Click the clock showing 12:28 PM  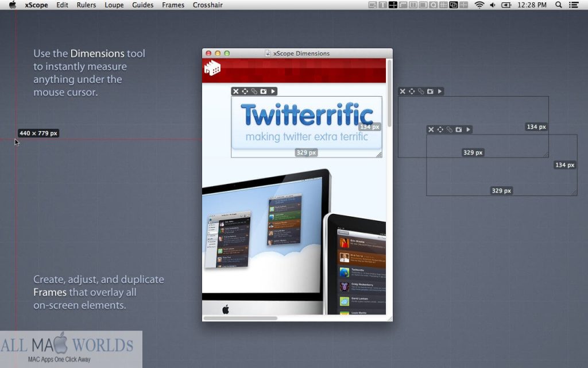click(x=532, y=5)
